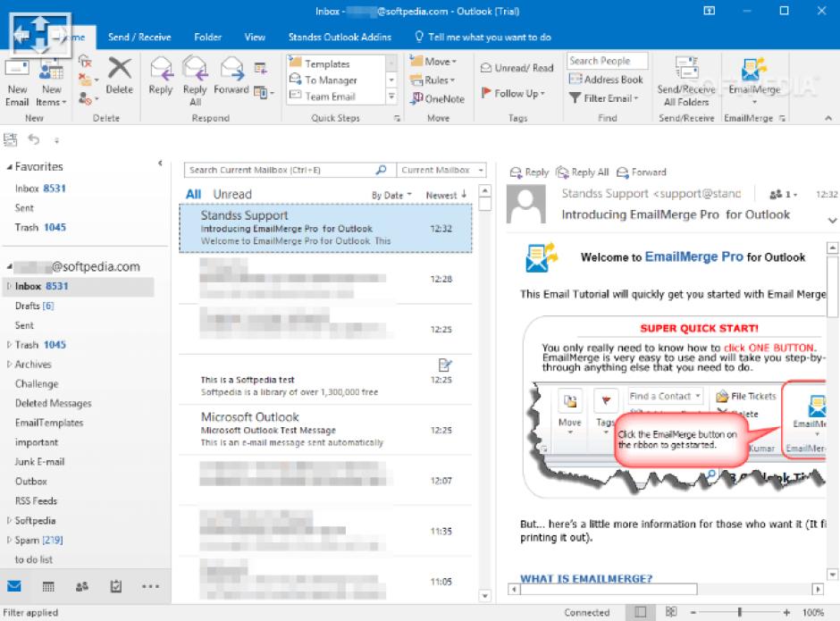Open the 'This is a Softpedia test' email

click(325, 380)
